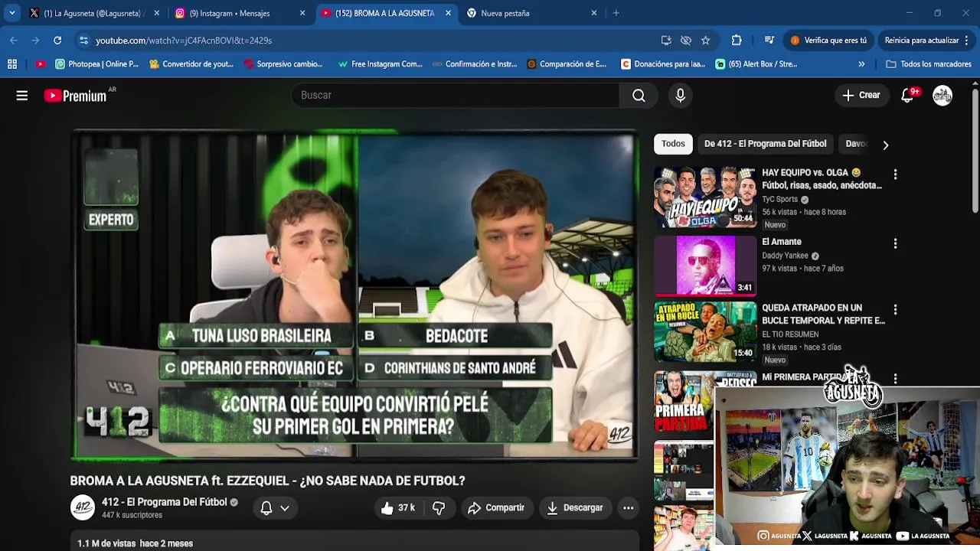Image resolution: width=980 pixels, height=551 pixels.
Task: Show more bookmarks with the double chevron
Action: coord(861,64)
